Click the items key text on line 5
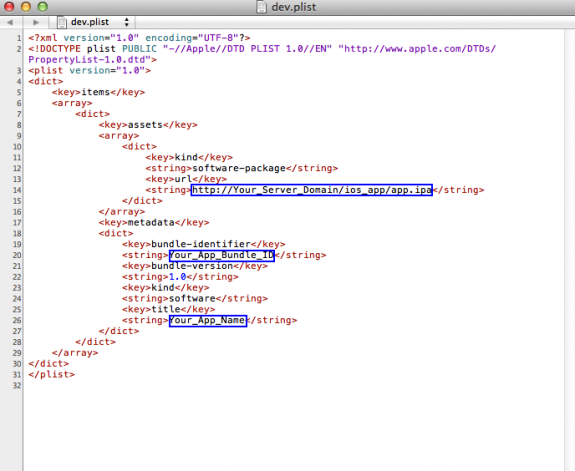Screen dimensions: 575x471 (x=95, y=92)
